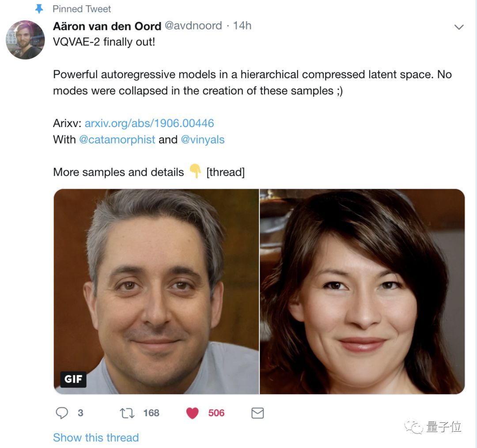This screenshot has height=448, width=477.
Task: Open Aäron van den Oord's profile picture
Action: tap(25, 40)
